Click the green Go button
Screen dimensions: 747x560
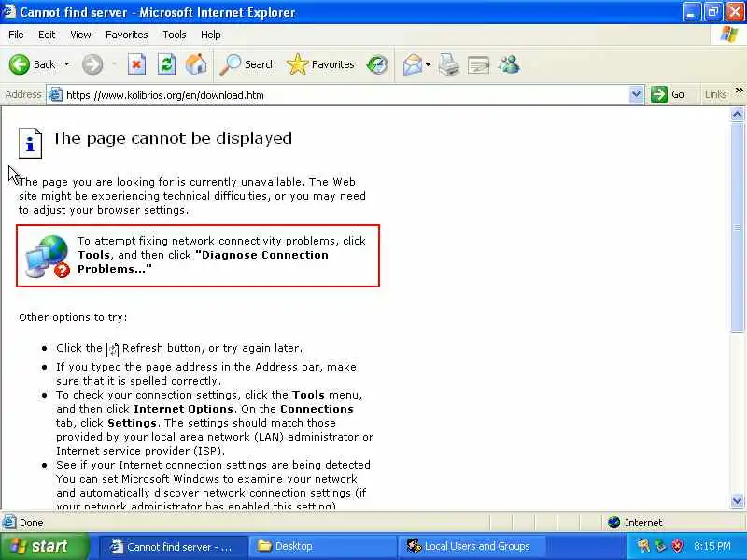tap(668, 95)
